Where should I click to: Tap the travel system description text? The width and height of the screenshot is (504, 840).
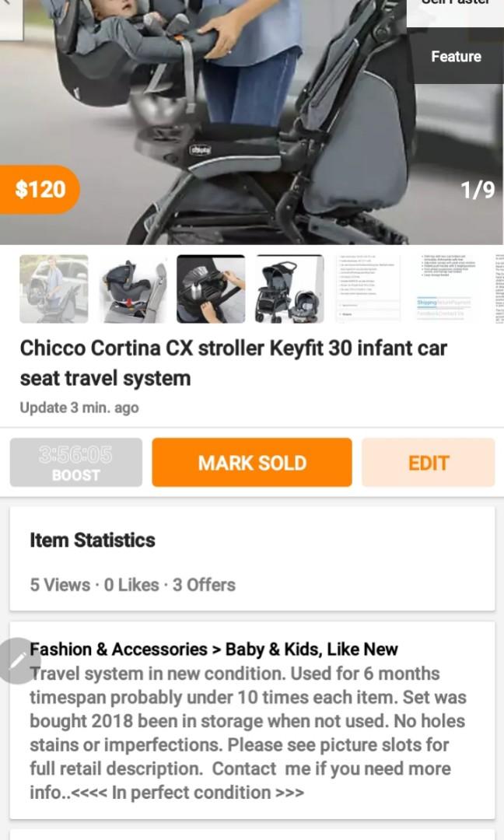click(x=248, y=733)
